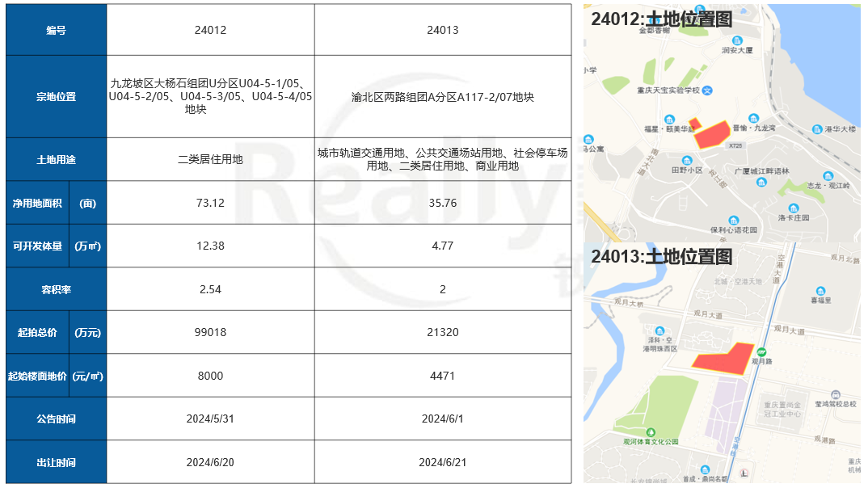
Task: Select the (万㎡) unit cell
Action: (87, 246)
